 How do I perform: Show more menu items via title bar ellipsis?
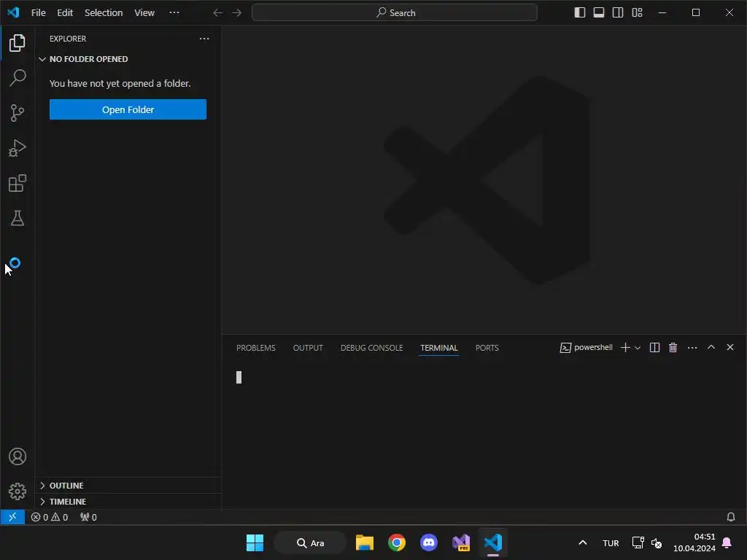(x=174, y=13)
